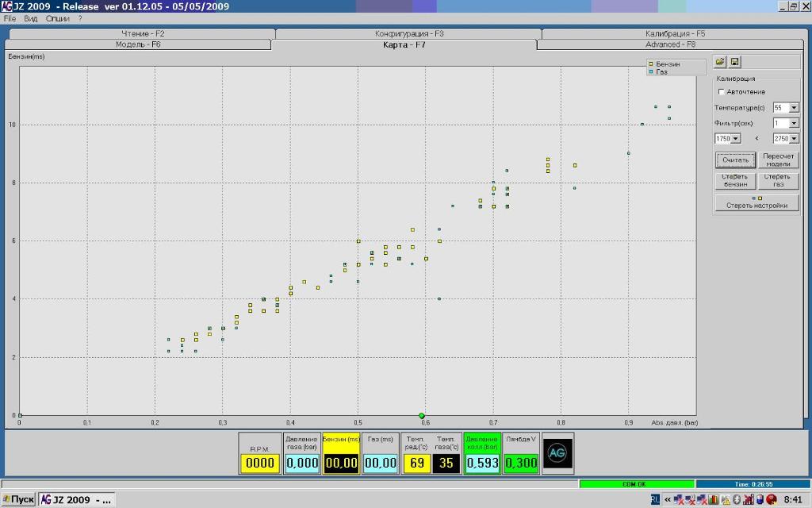812x508 pixels.
Task: Open the File menu
Action: 10,19
